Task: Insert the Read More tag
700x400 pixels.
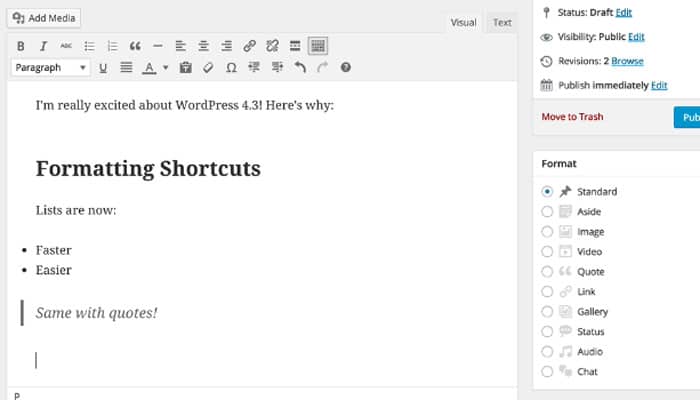Action: [294, 46]
